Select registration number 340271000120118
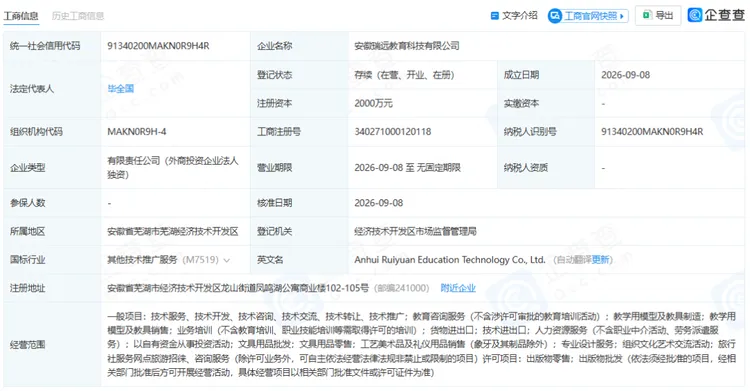The width and height of the screenshot is (750, 391). [x=393, y=132]
